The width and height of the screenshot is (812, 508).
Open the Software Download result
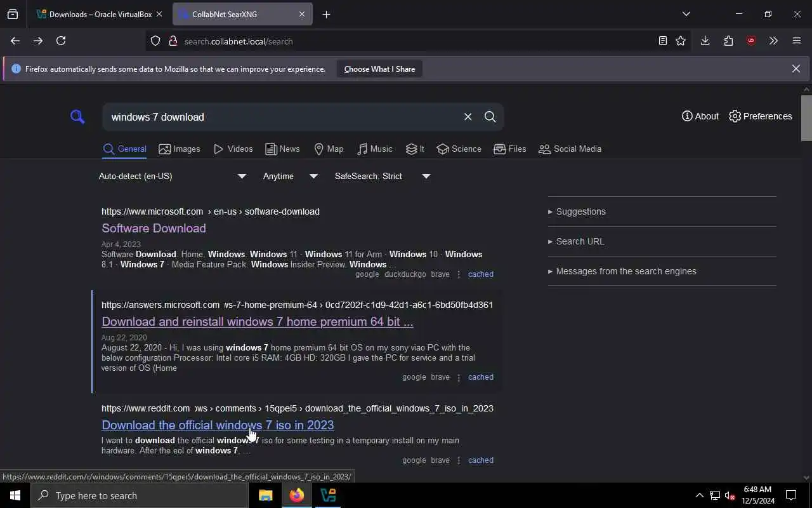(154, 228)
